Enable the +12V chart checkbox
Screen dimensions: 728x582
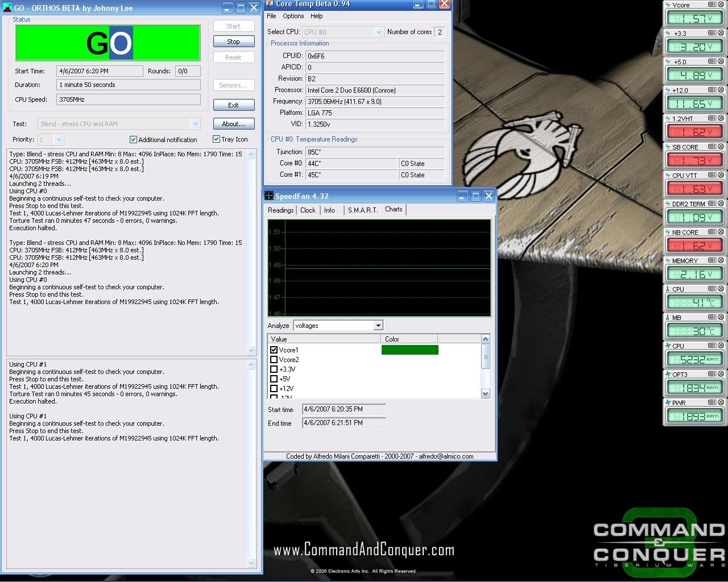click(x=274, y=389)
